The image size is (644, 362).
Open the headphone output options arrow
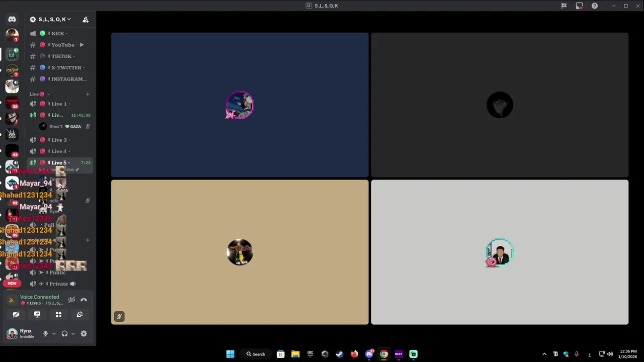[73, 333]
